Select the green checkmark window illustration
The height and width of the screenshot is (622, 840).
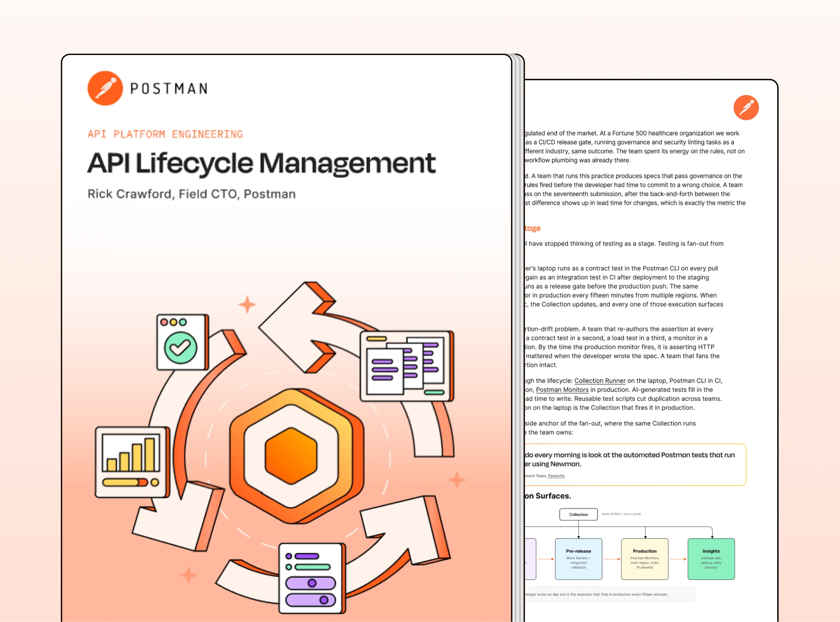(x=183, y=342)
